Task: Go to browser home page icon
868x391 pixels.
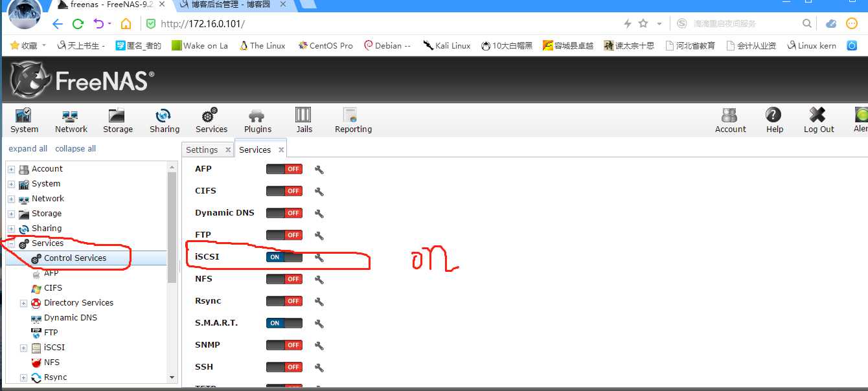Action: [126, 24]
